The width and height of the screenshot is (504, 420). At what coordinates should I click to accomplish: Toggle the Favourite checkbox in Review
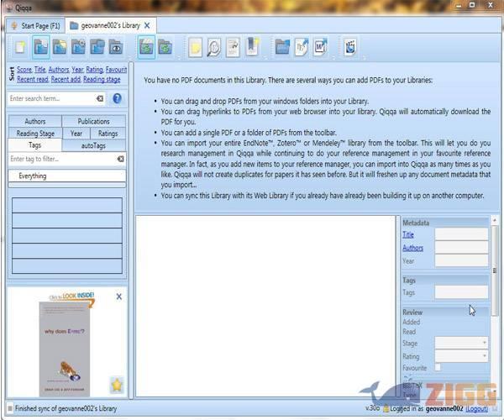click(x=438, y=368)
